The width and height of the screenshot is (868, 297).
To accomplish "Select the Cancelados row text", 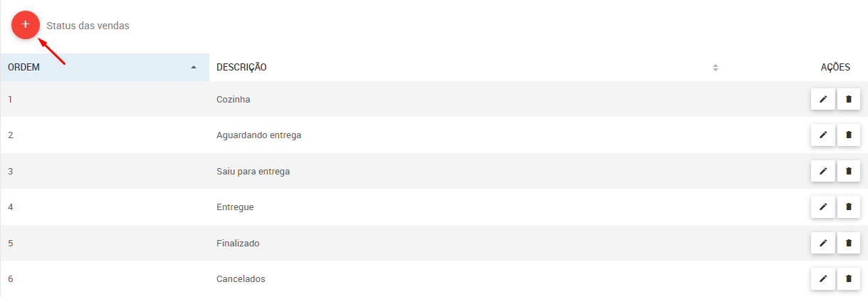I will tap(241, 278).
